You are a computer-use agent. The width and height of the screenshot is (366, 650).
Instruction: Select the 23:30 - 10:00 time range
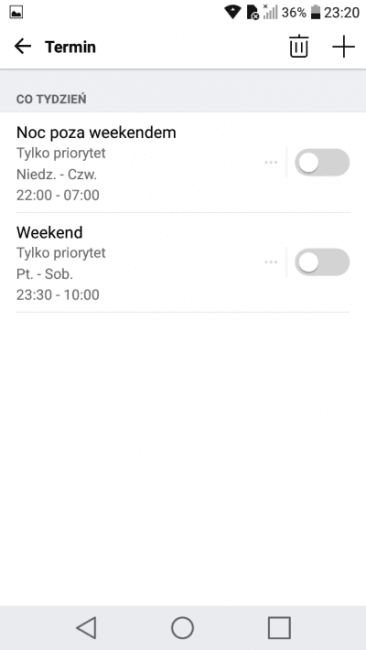click(58, 295)
